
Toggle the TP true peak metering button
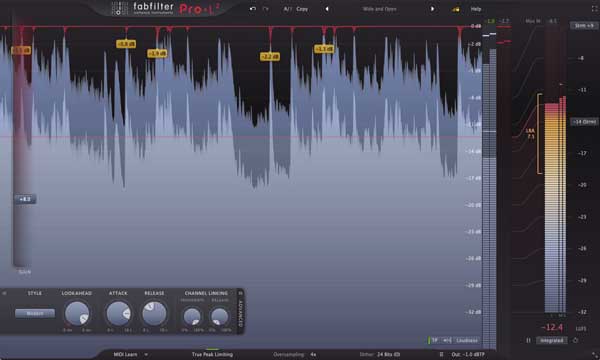pos(434,340)
